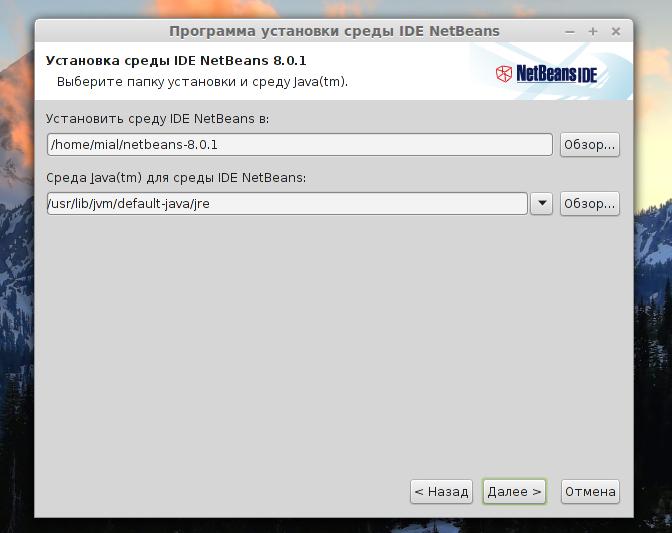Click subtitle 'Выберите папку установки и среду Java(tm).'

[x=202, y=81]
